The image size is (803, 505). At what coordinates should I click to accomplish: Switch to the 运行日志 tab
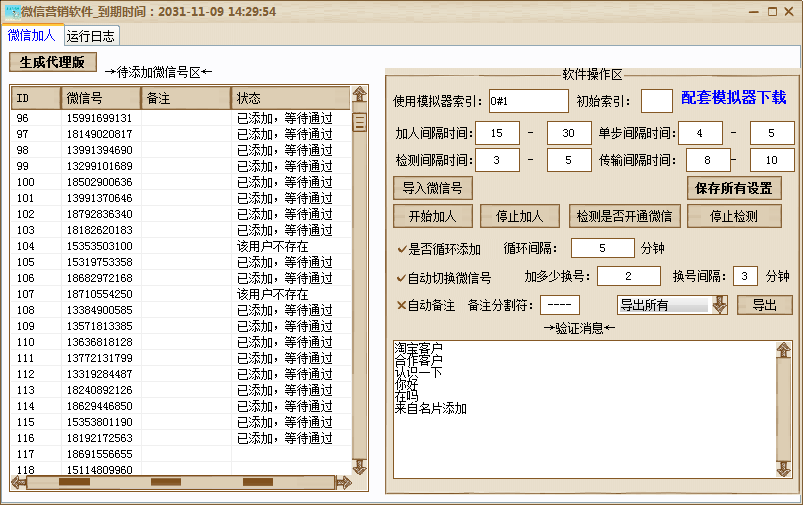tap(91, 36)
